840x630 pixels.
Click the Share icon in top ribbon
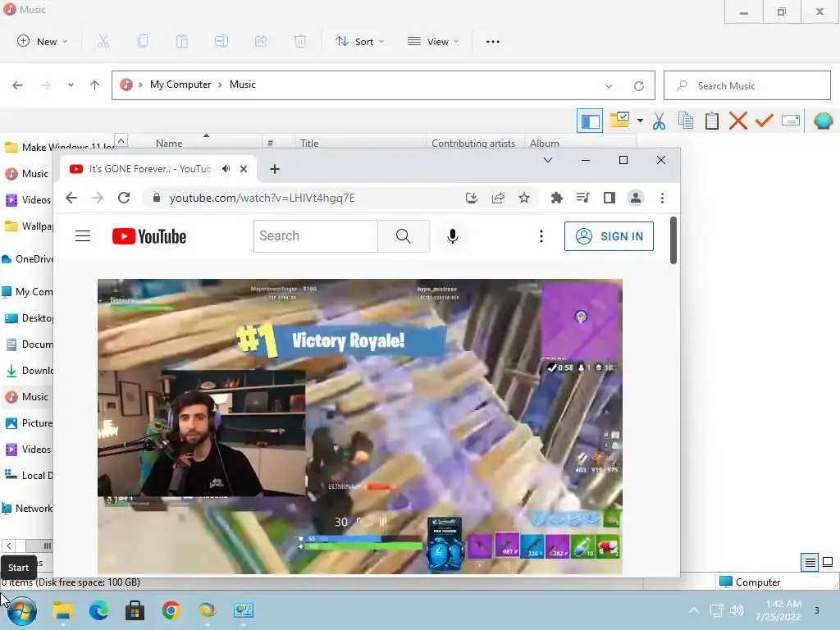261,41
